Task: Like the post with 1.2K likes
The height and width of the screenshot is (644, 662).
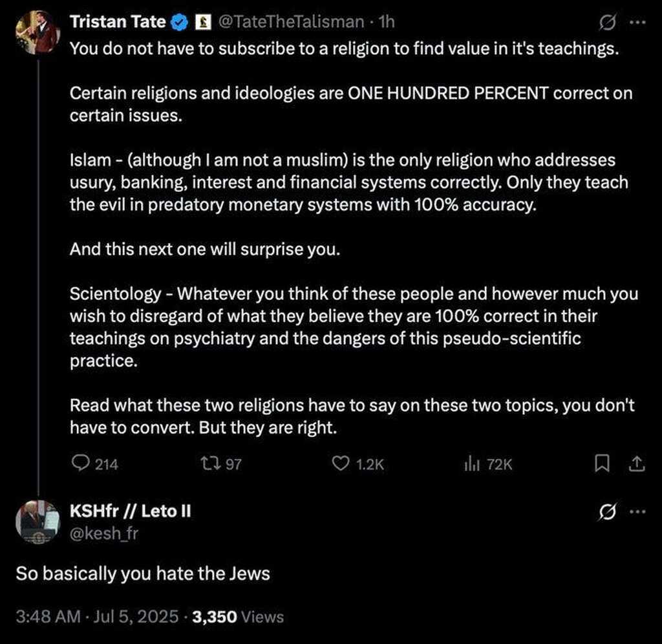Action: coord(340,464)
